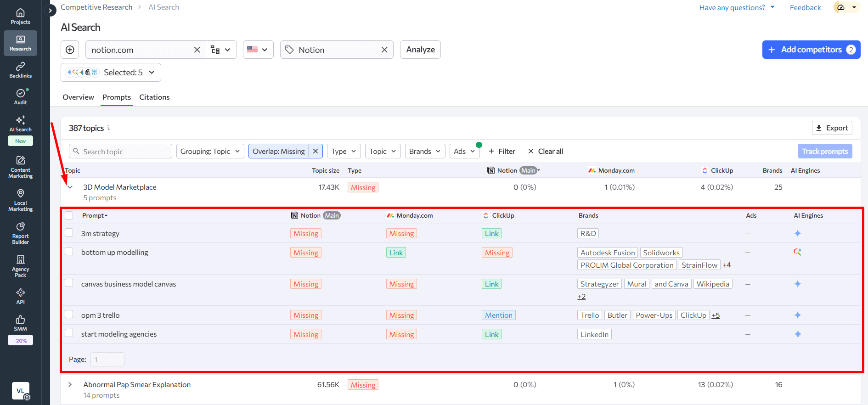Open the domain type dropdown
This screenshot has height=405, width=868.
coord(221,50)
